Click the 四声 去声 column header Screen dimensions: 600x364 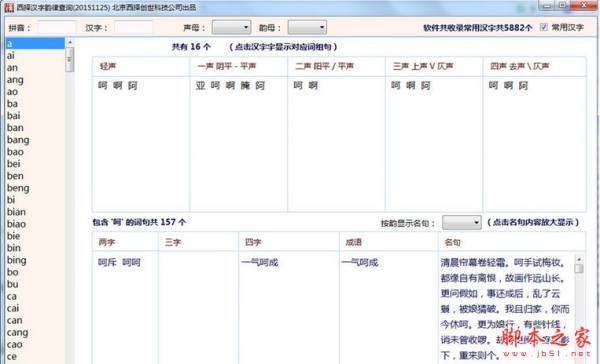[535, 66]
